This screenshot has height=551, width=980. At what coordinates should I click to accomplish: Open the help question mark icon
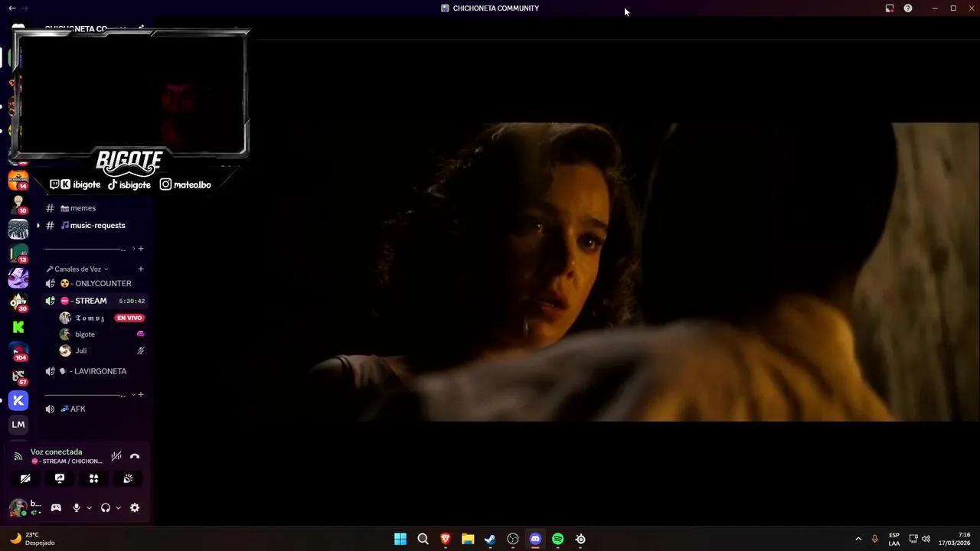pos(908,8)
